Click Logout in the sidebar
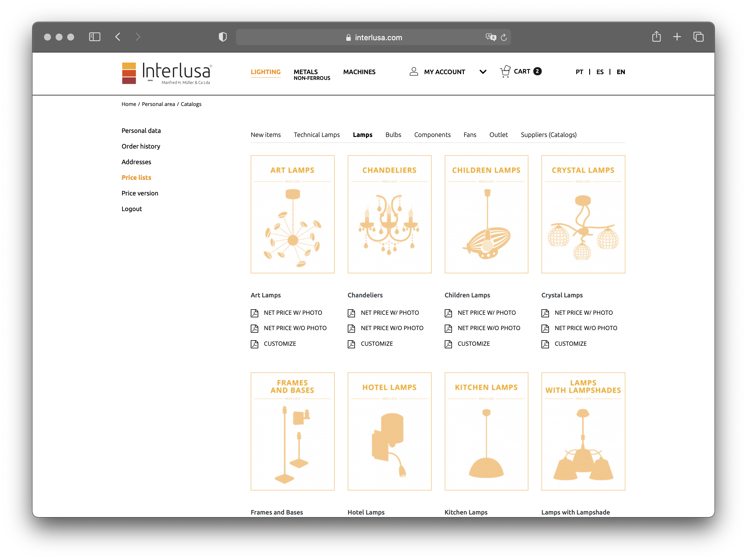 [x=132, y=209]
